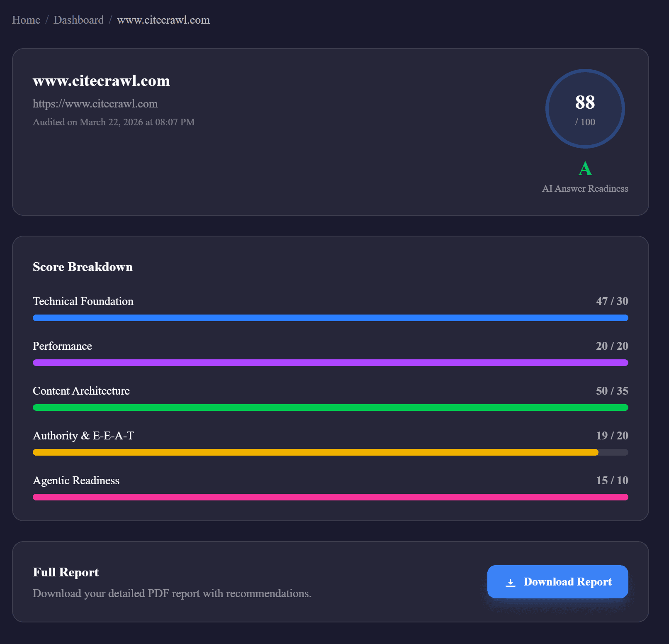This screenshot has height=644, width=669.
Task: Click the Full Report section heading
Action: [x=66, y=572]
